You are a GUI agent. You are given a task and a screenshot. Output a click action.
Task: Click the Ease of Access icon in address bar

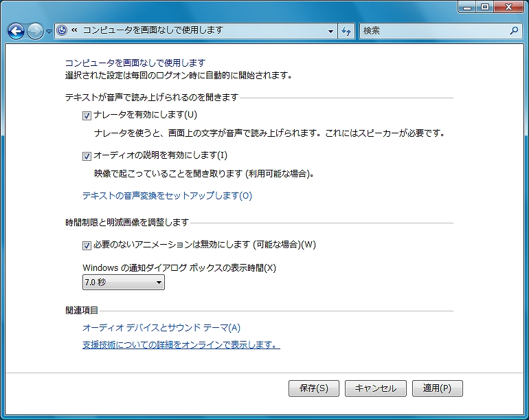coord(62,31)
